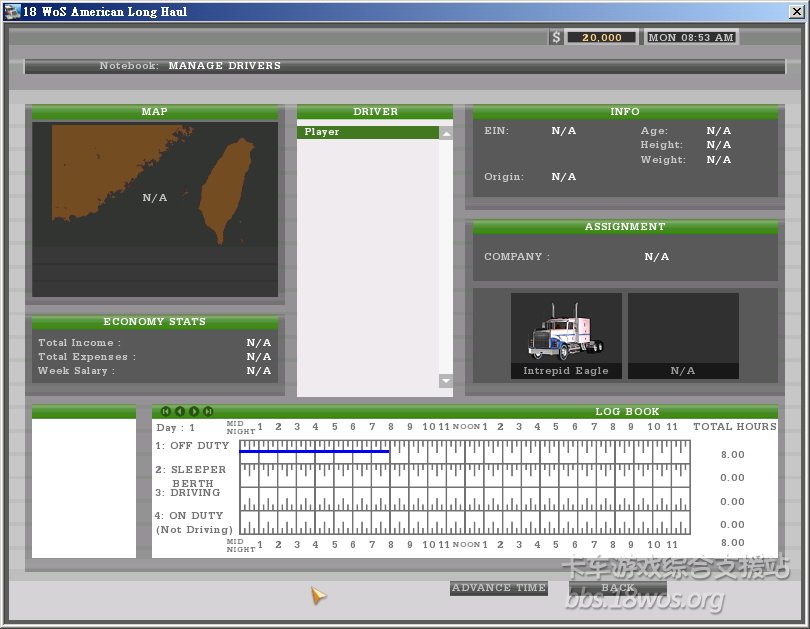Go to previous day in log book
Image resolution: width=810 pixels, height=629 pixels.
click(x=180, y=411)
